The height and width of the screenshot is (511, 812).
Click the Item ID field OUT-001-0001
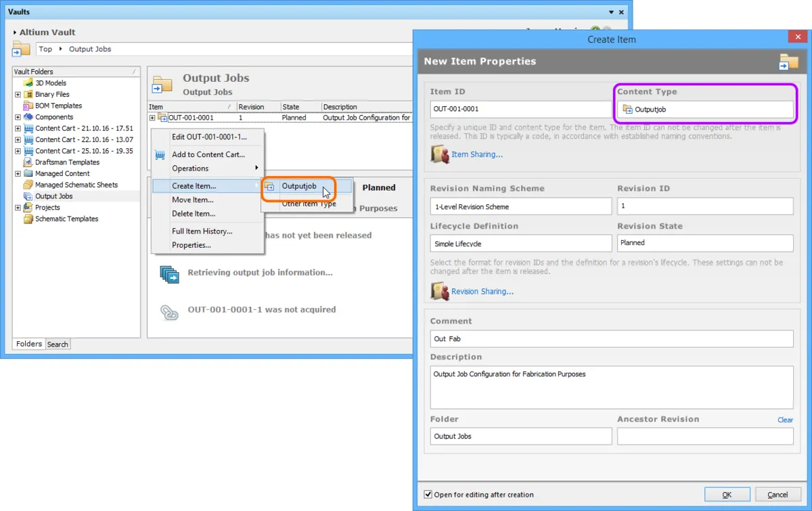521,109
